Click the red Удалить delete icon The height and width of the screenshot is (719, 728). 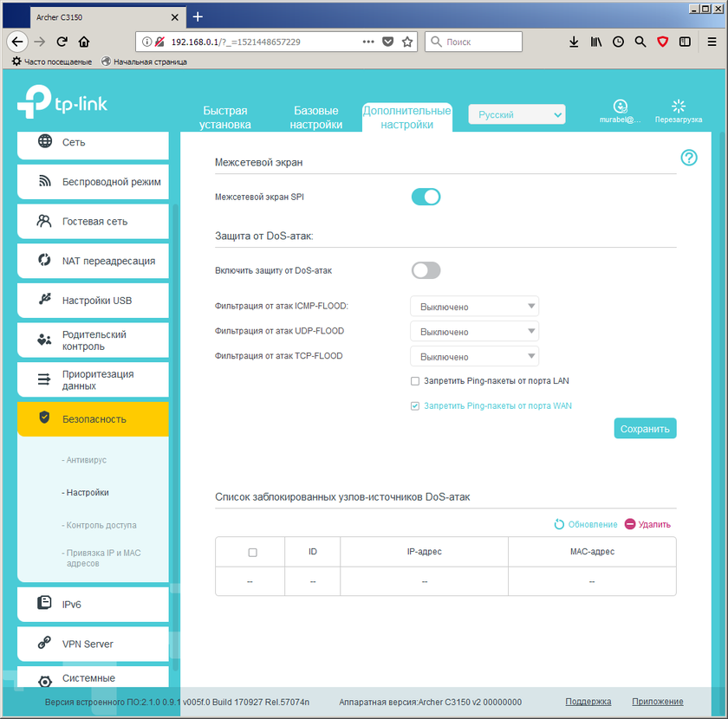point(630,524)
